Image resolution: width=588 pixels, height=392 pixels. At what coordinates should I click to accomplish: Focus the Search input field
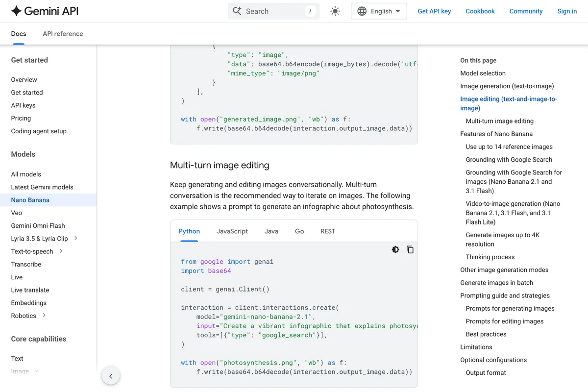[273, 11]
